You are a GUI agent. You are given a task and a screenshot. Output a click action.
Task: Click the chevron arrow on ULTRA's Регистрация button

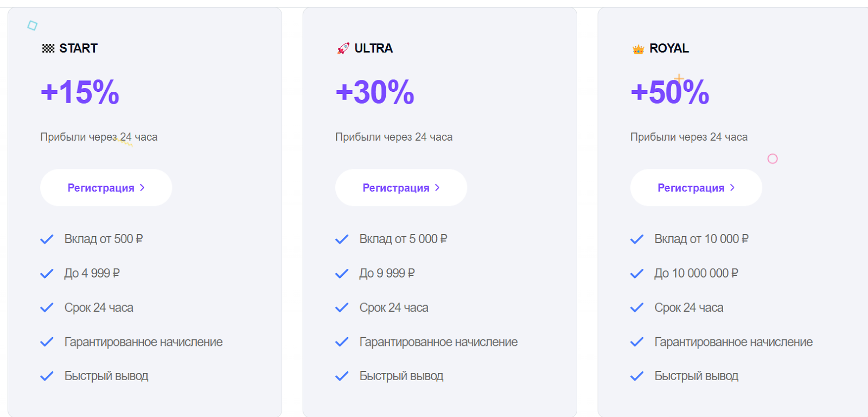pyautogui.click(x=437, y=187)
